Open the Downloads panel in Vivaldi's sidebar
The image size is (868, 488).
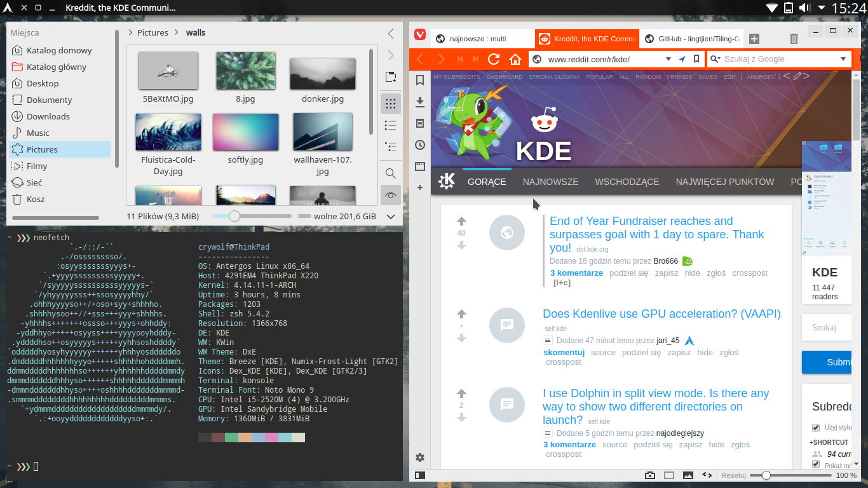[420, 102]
